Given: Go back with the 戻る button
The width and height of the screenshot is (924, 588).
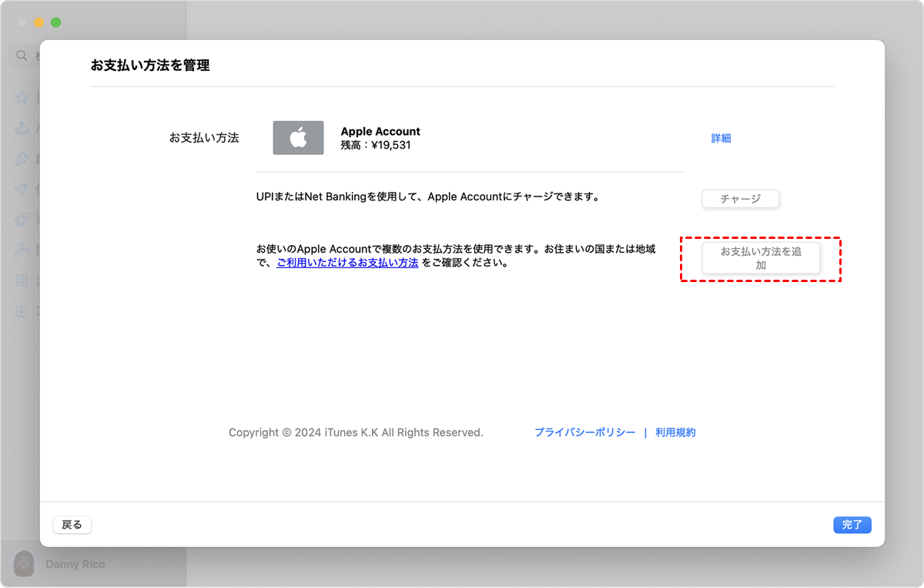Looking at the screenshot, I should click(x=72, y=525).
